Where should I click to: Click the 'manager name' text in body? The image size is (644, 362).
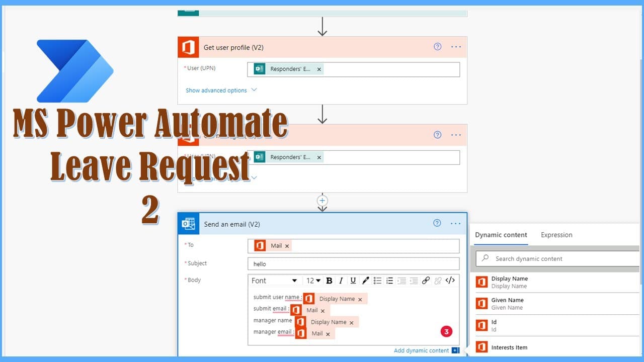(273, 320)
